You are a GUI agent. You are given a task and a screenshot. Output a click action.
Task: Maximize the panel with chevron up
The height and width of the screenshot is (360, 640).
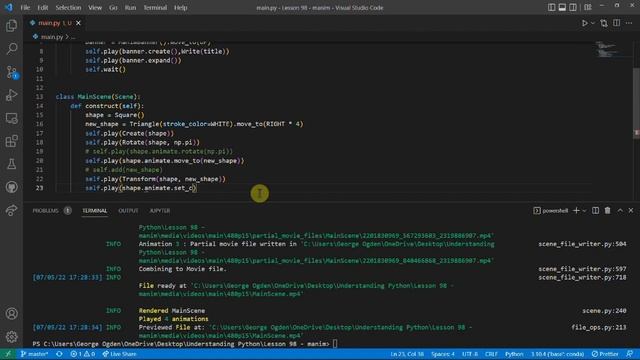[x=620, y=211]
